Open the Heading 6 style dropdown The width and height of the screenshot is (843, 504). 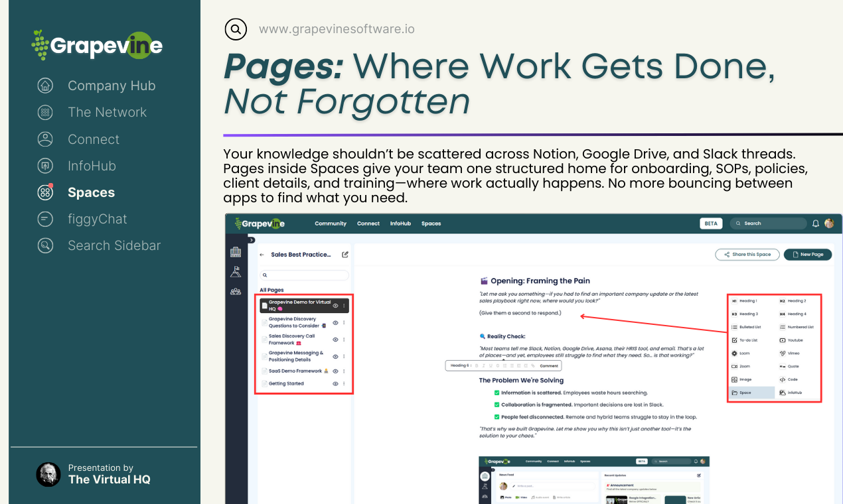tap(460, 365)
